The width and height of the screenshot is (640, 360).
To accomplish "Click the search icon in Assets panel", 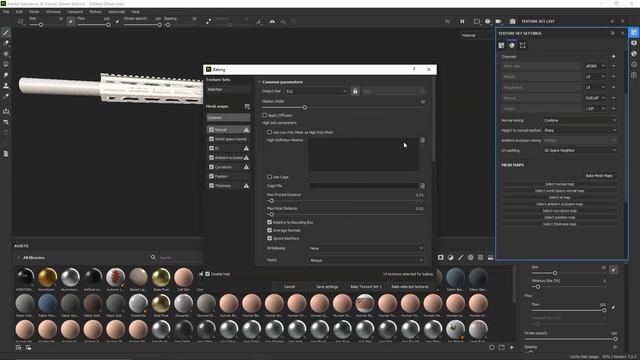I will point(153,258).
